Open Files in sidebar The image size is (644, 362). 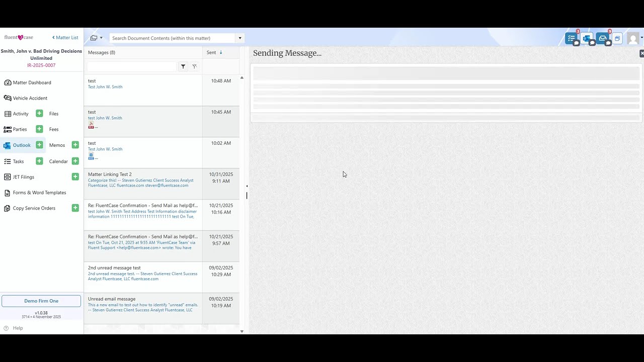tap(54, 114)
